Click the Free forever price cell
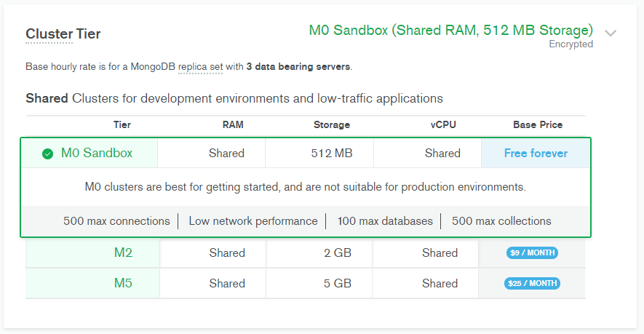 [x=536, y=154]
